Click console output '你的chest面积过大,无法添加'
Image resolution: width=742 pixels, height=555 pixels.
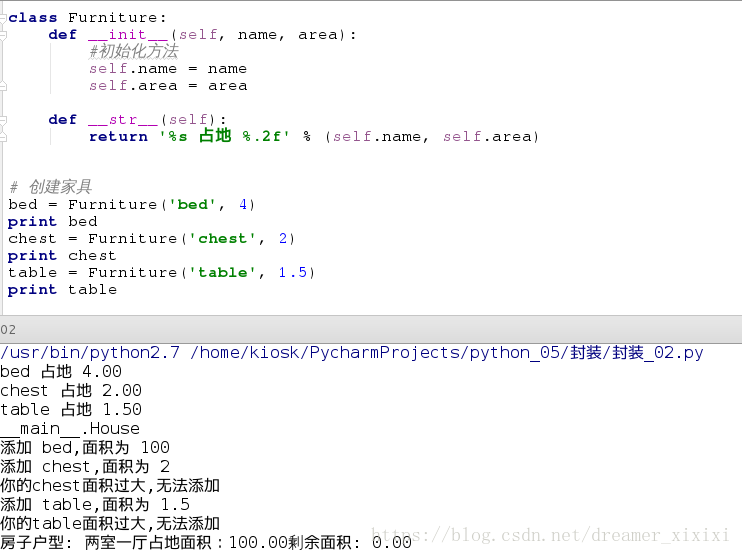pyautogui.click(x=110, y=485)
